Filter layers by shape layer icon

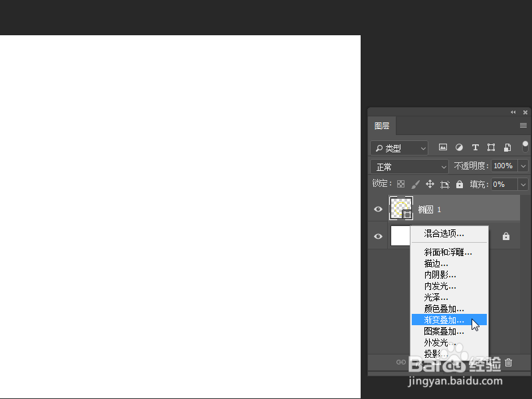pyautogui.click(x=491, y=148)
